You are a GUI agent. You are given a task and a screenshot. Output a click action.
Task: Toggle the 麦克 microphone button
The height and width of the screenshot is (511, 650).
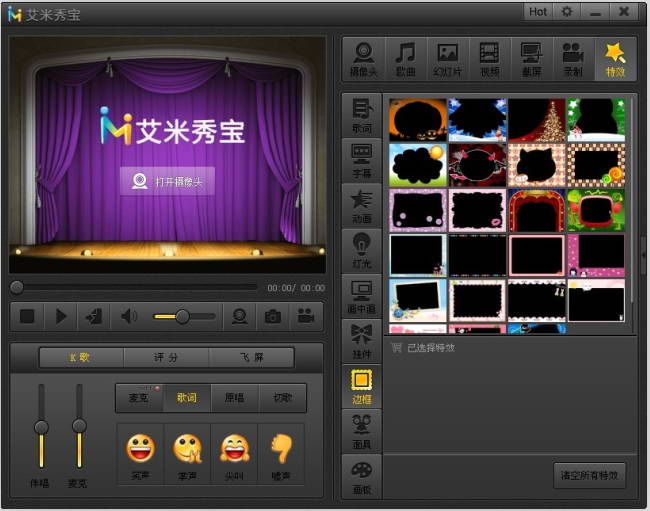click(x=139, y=398)
